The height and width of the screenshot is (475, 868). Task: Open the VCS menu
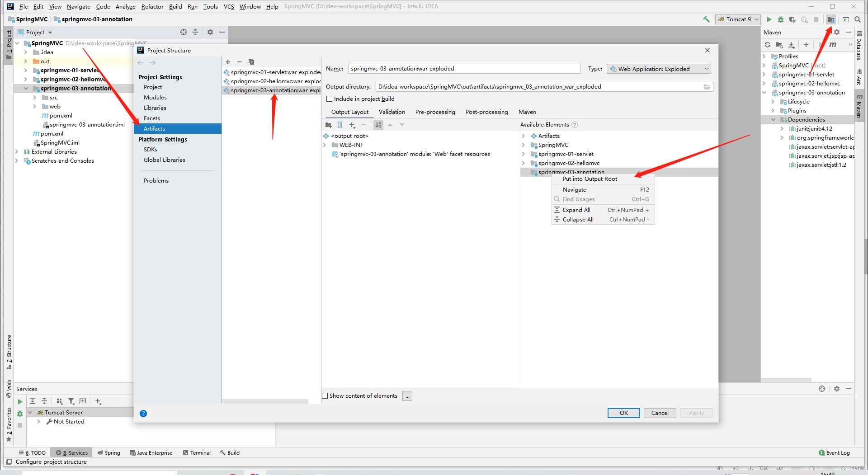point(229,6)
